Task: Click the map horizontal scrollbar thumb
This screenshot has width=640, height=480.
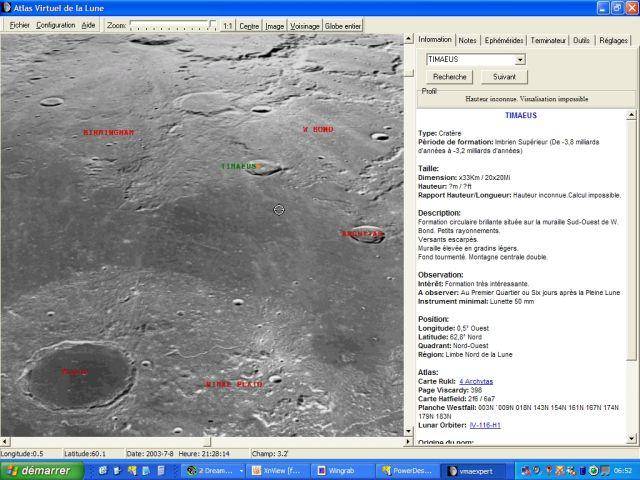Action: tap(207, 442)
